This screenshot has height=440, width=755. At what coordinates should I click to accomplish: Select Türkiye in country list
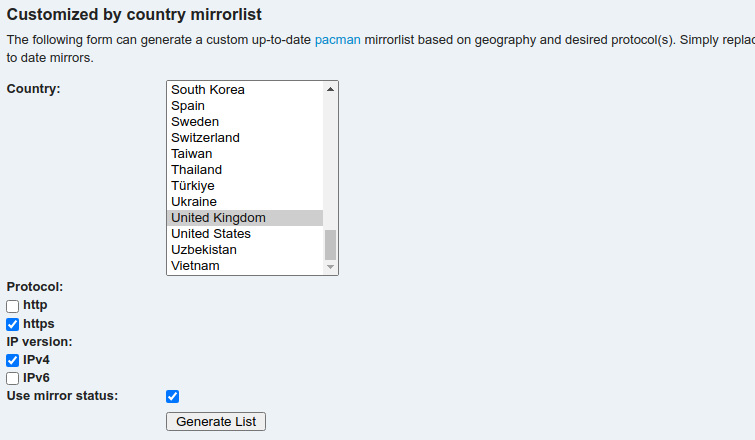(193, 186)
